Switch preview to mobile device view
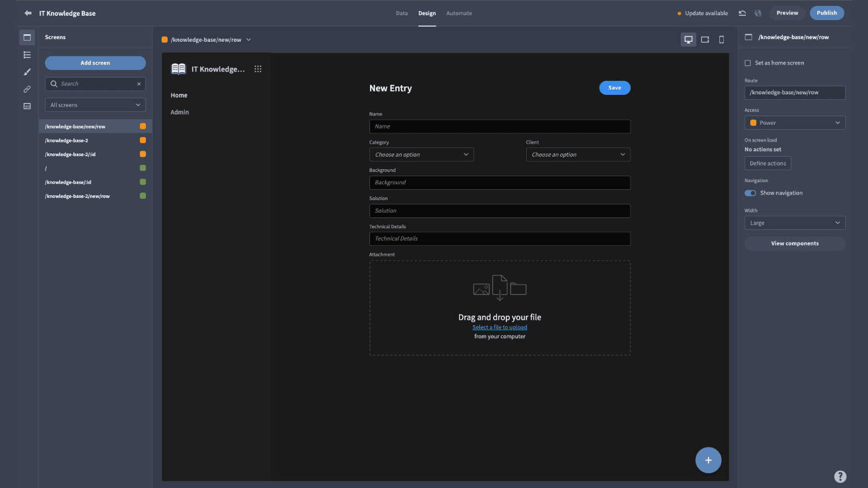Image resolution: width=868 pixels, height=488 pixels. point(722,40)
